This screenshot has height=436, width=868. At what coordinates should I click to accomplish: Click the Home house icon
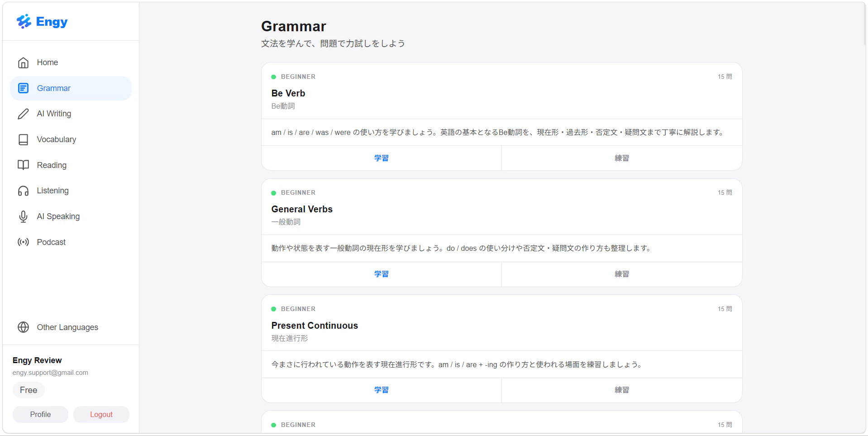point(23,62)
